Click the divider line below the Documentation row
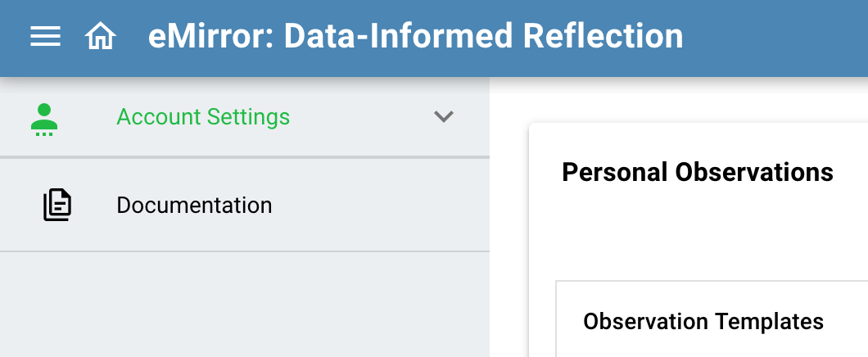Image resolution: width=868 pixels, height=357 pixels. click(245, 251)
